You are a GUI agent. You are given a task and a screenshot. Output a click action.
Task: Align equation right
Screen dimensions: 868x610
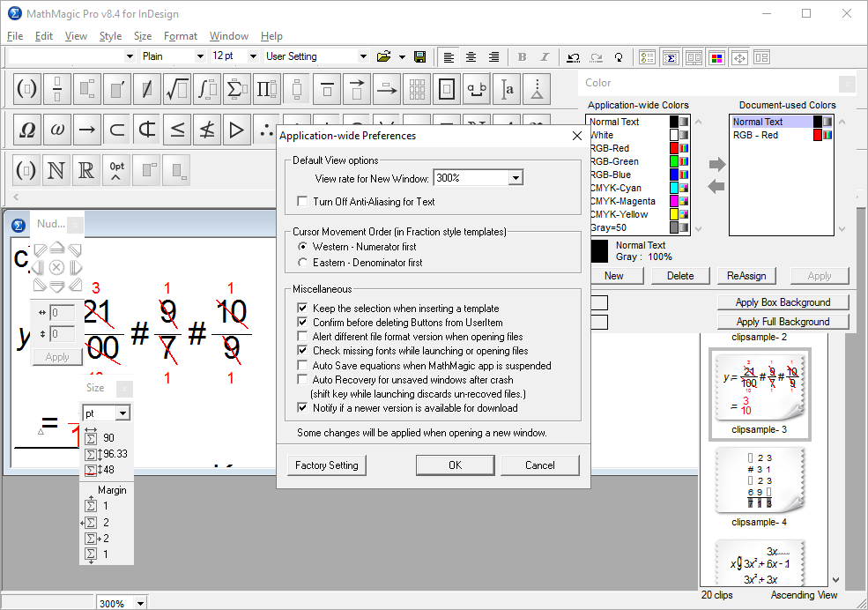click(493, 57)
